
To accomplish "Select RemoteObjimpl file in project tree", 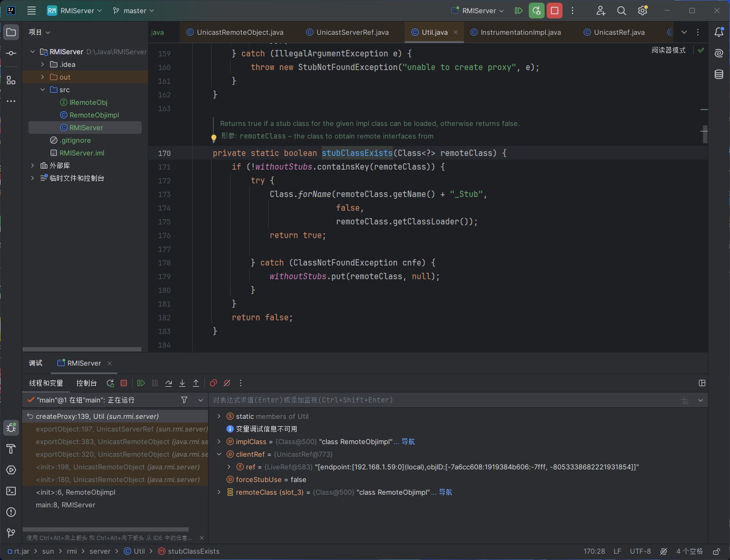I will 94,115.
